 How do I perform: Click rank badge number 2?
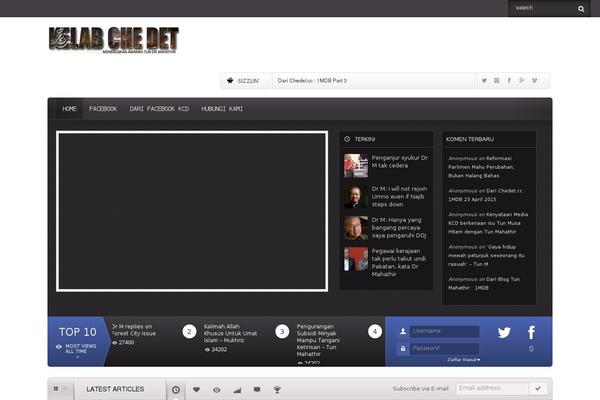pyautogui.click(x=189, y=331)
